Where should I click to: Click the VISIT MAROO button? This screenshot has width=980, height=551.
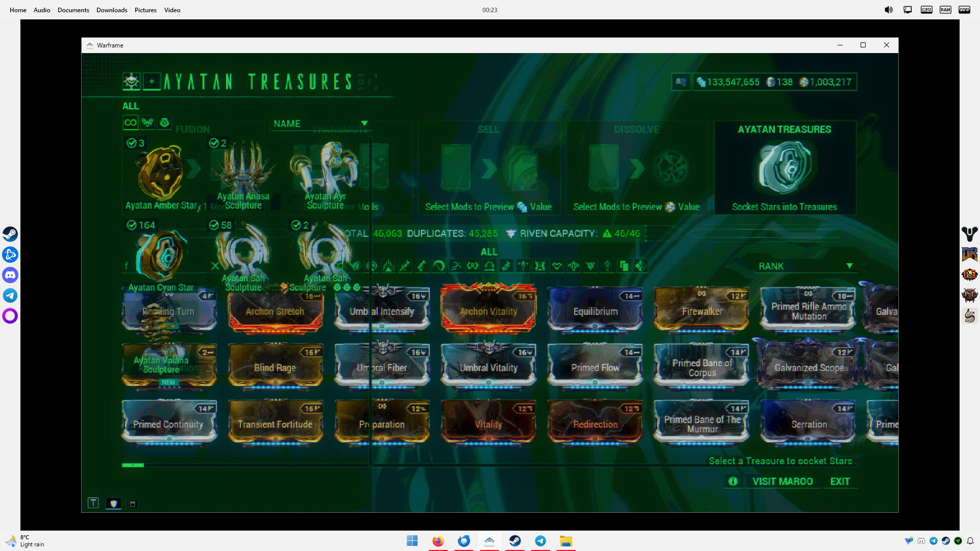[782, 481]
